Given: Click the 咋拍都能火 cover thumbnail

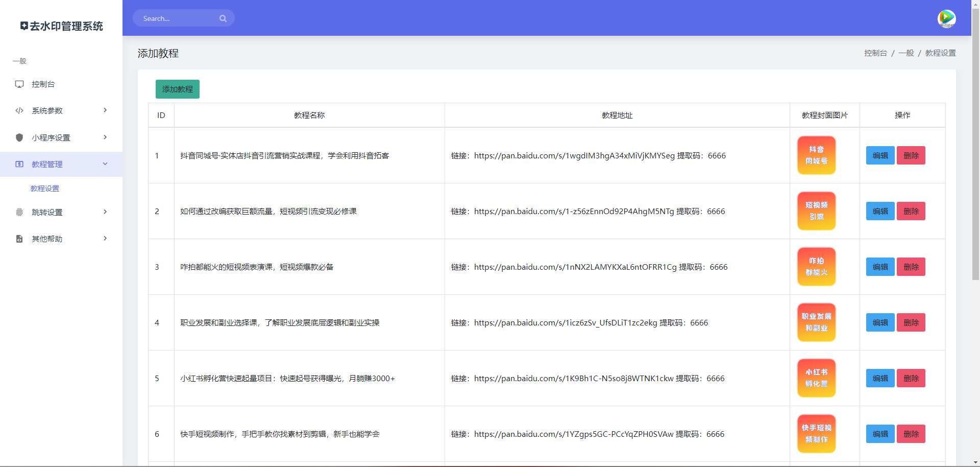Looking at the screenshot, I should point(816,267).
